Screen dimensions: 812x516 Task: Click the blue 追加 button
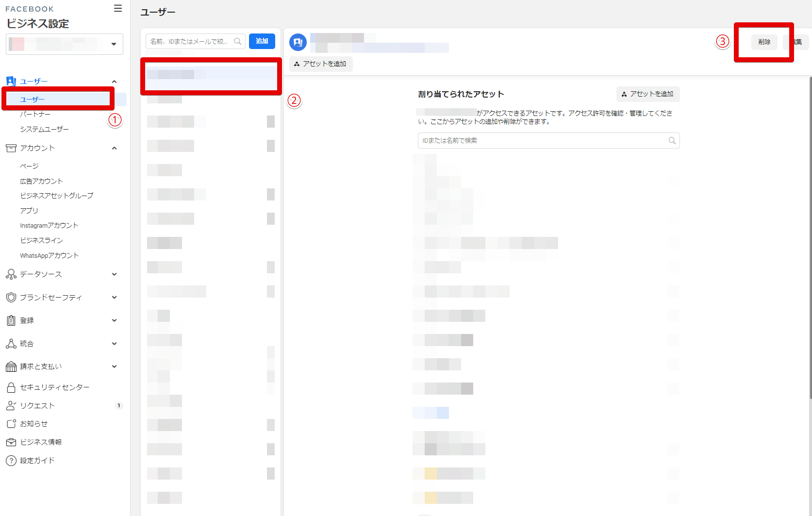(x=262, y=41)
